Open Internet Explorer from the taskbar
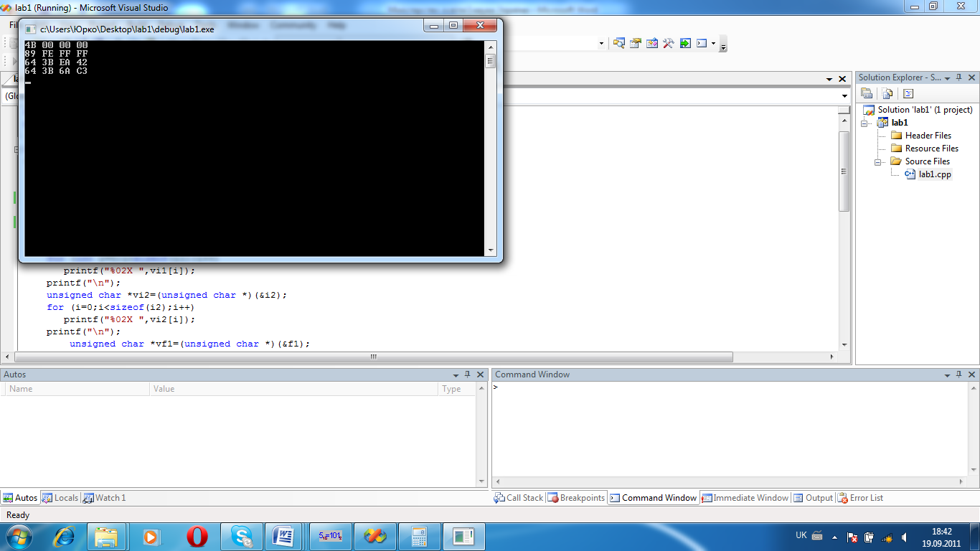This screenshot has height=551, width=980. coord(63,536)
